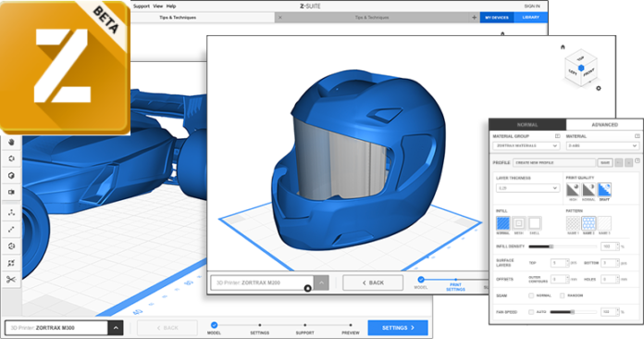Click the info icon beside Material Group
The image size is (644, 339).
557,136
